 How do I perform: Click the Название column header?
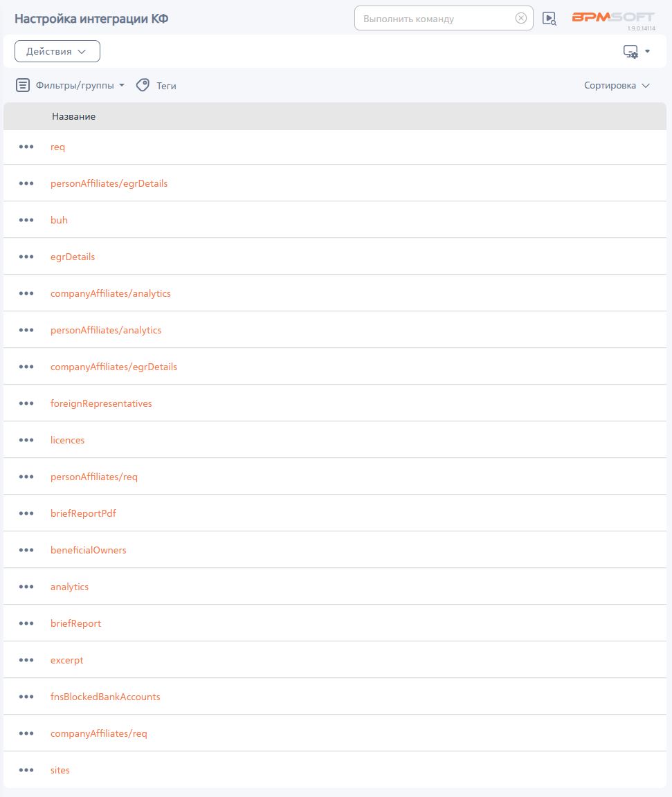[x=74, y=116]
